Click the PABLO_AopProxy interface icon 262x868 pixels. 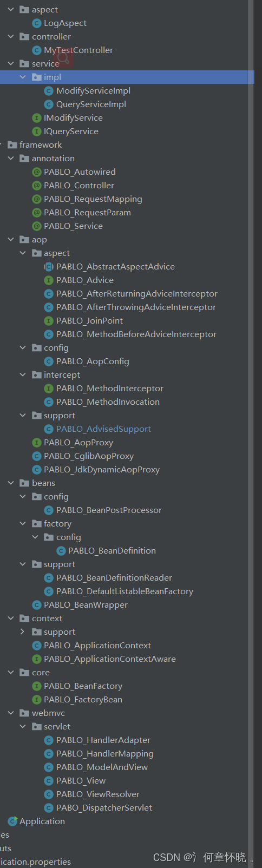(x=37, y=443)
